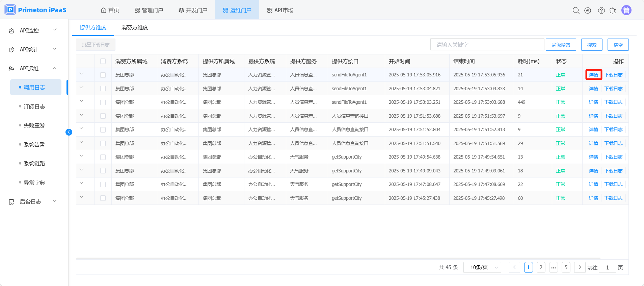
Task: Click the 高级搜索 button
Action: [x=561, y=45]
